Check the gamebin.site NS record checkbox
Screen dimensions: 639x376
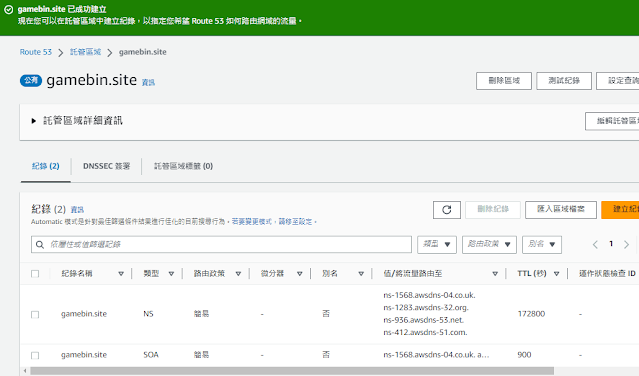(35, 314)
